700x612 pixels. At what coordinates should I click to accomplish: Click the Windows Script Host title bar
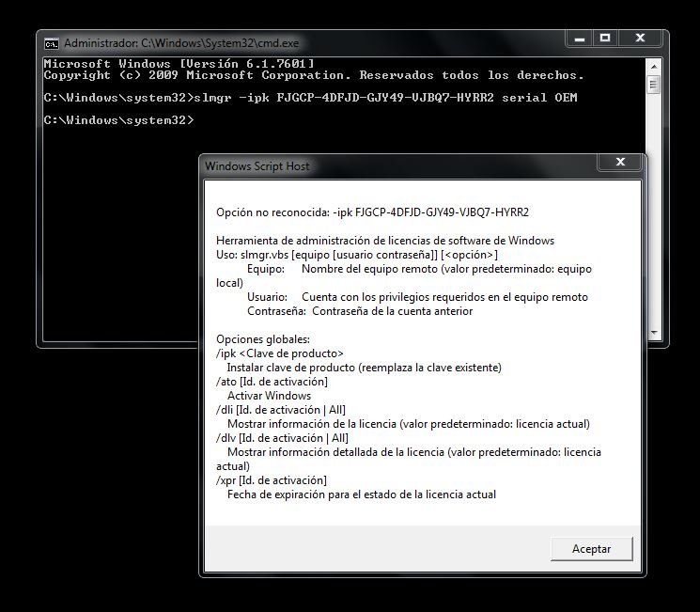click(397, 166)
